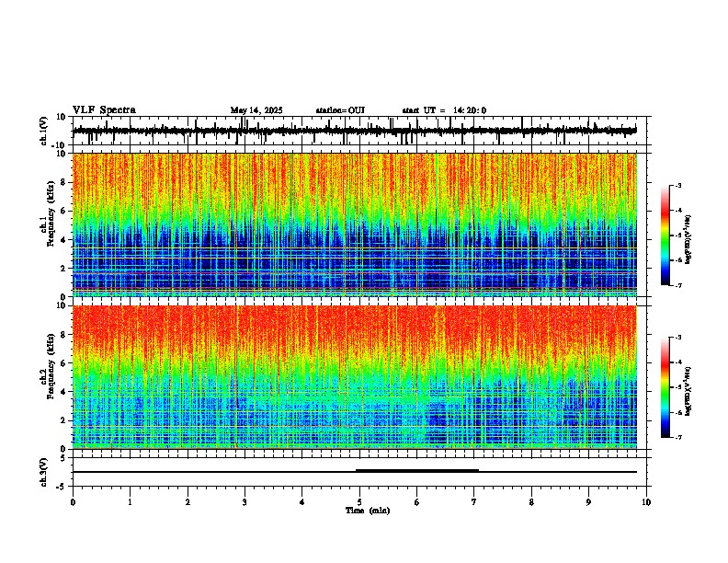The width and height of the screenshot is (728, 563).
Task: Click the ch.1 spectrogram color scale bar
Action: pyautogui.click(x=665, y=236)
